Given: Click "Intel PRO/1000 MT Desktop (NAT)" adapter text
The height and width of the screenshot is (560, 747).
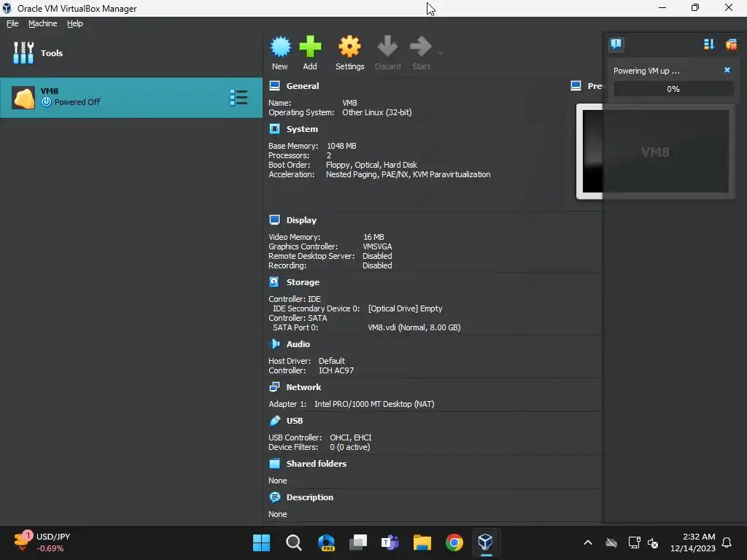Looking at the screenshot, I should click(x=374, y=404).
